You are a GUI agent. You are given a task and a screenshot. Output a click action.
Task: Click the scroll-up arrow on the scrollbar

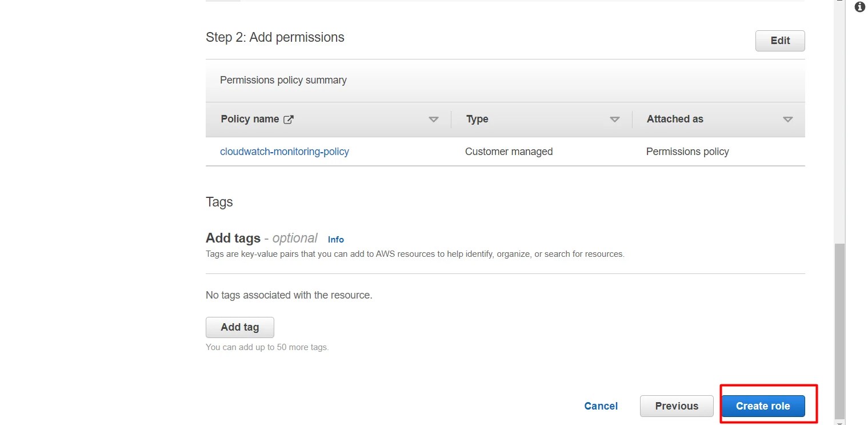pos(839,2)
